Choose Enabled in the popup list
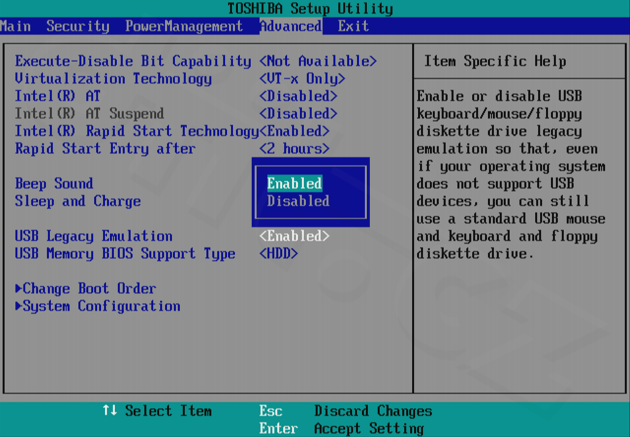The width and height of the screenshot is (630, 437). point(295,183)
